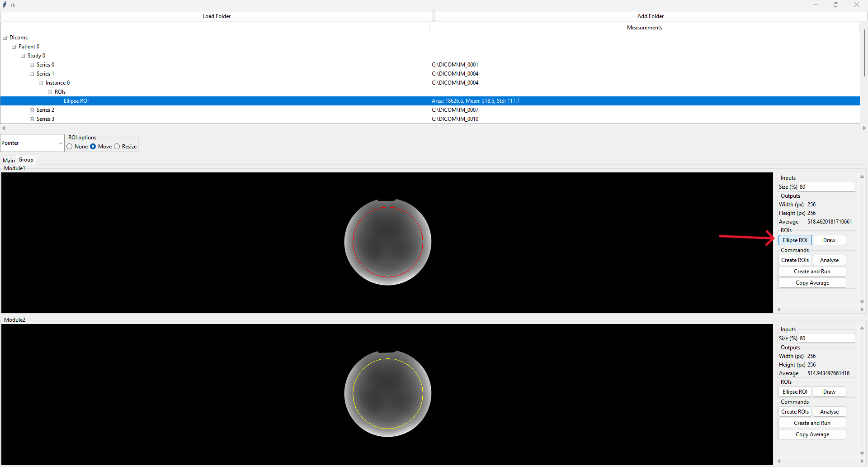Screen dimensions: 868x467
Task: Click Module2 Create and Run button
Action: (812, 423)
